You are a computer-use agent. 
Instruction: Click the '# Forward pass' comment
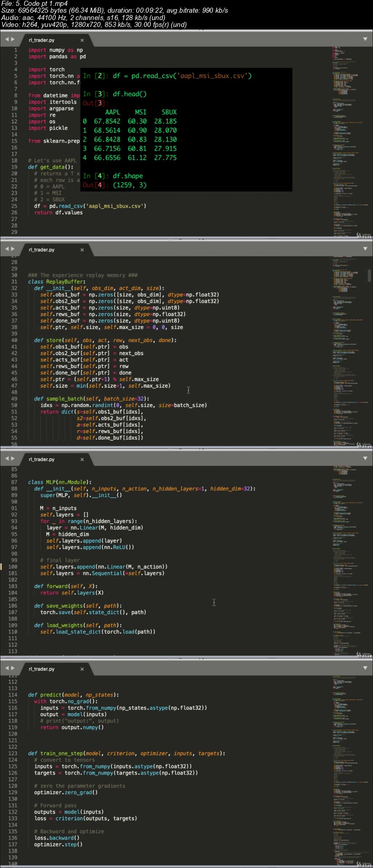click(x=55, y=806)
